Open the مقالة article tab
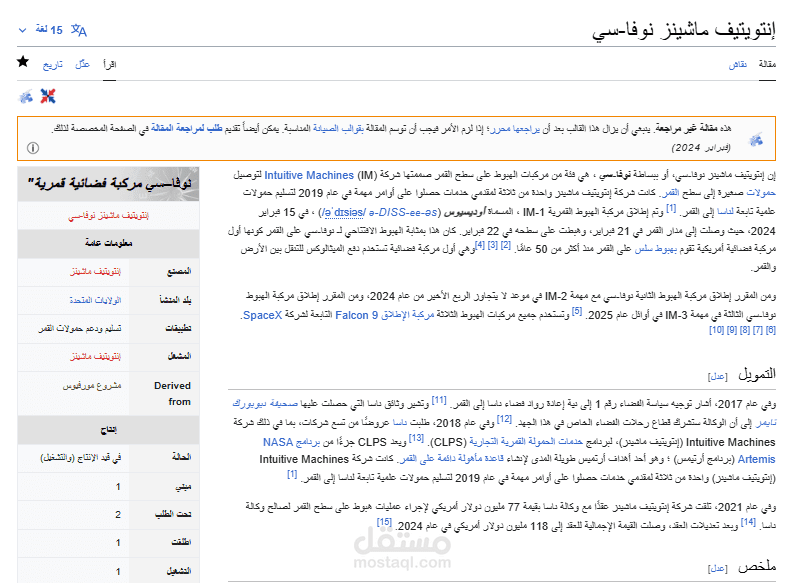Screen dimensions: 805x583 click(x=768, y=64)
